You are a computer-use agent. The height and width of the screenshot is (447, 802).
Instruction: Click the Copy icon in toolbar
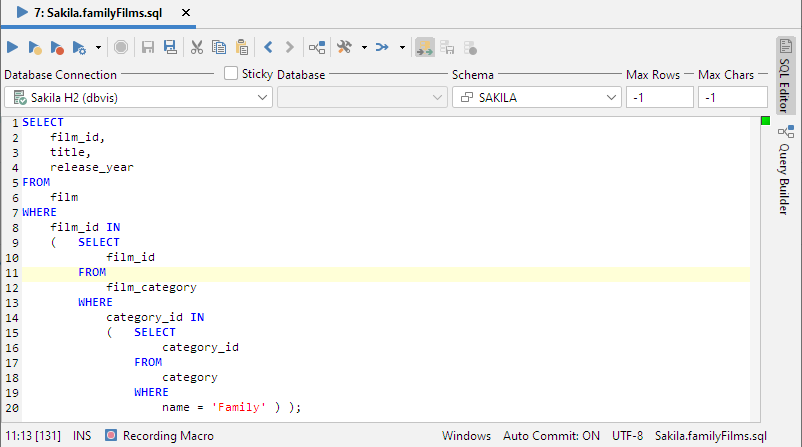[218, 47]
